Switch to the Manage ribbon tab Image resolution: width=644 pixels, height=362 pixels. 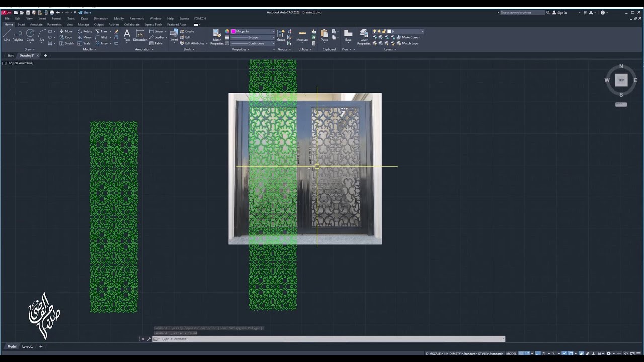(x=84, y=24)
